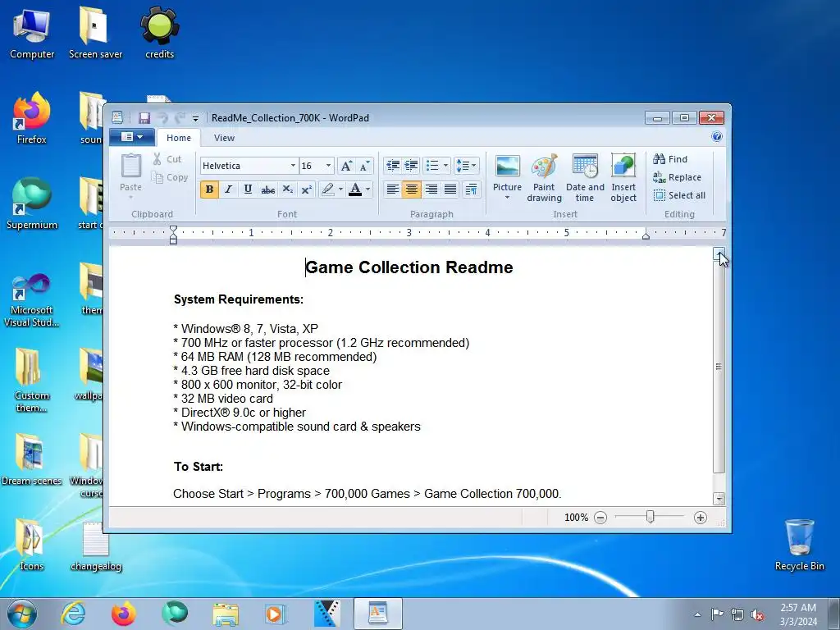Align text right

(431, 189)
